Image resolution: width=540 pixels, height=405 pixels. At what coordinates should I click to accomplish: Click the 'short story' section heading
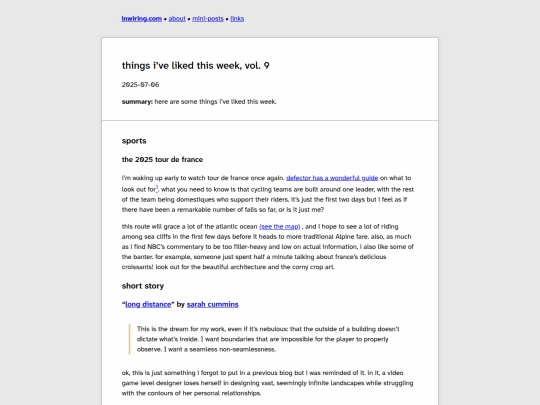coord(143,286)
